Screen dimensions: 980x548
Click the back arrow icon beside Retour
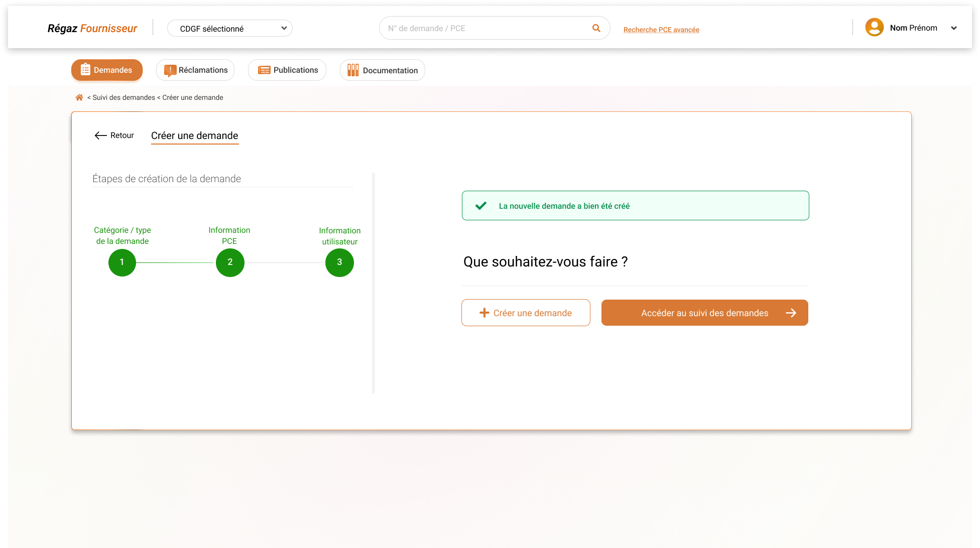(100, 135)
